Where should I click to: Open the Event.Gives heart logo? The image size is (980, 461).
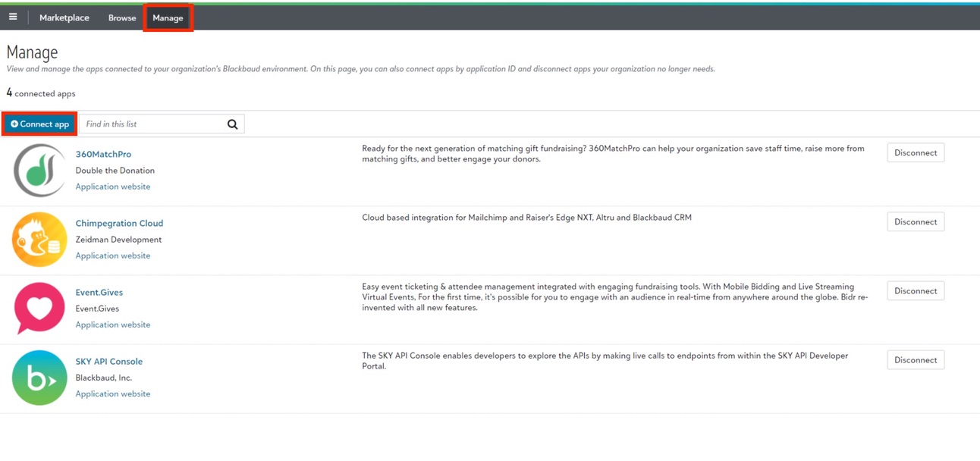point(39,309)
